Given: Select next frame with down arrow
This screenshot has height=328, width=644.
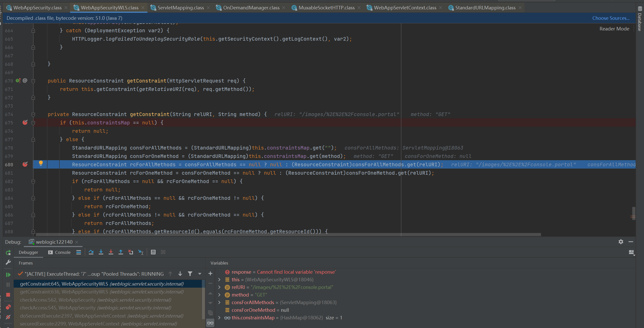Looking at the screenshot, I should click(x=180, y=274).
